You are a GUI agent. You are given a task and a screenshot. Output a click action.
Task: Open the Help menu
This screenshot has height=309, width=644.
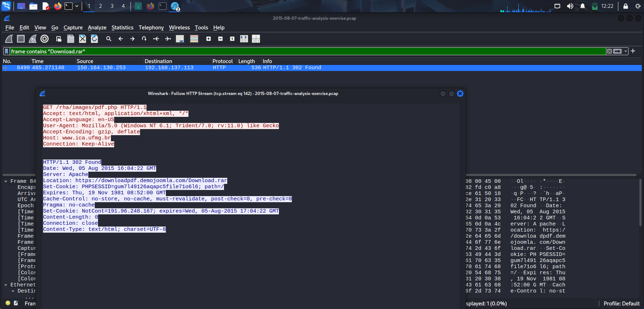click(219, 28)
